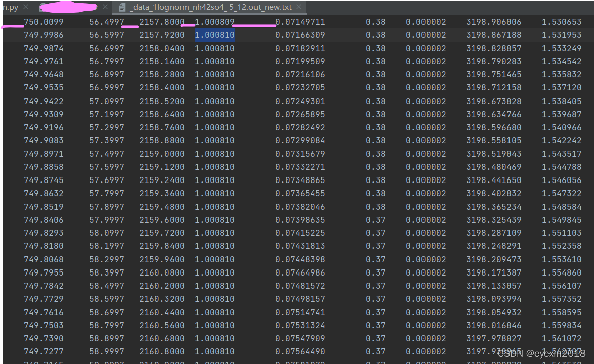Close the _data_1lognorm_nh42so4_5_12.out_new.txt tab
This screenshot has height=364, width=594.
coord(299,7)
